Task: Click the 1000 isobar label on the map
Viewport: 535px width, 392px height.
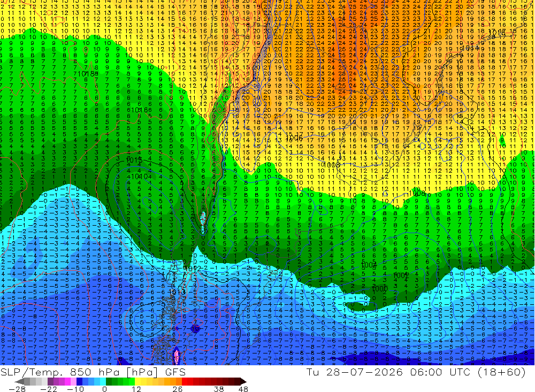Action: (x=379, y=289)
